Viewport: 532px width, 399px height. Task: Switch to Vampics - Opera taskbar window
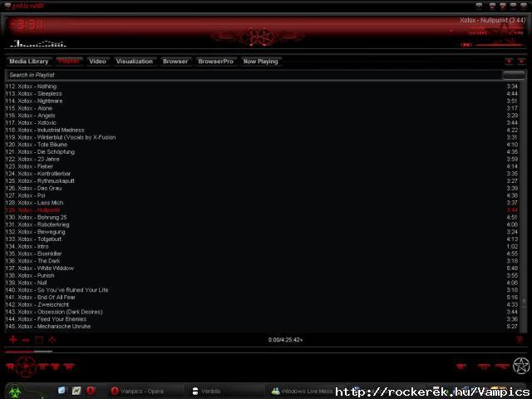(146, 392)
